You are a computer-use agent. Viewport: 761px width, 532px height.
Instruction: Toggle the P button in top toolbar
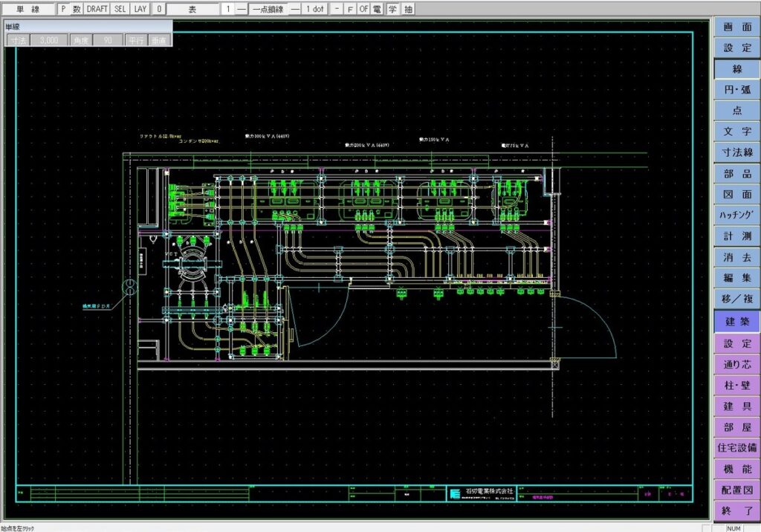pyautogui.click(x=64, y=9)
